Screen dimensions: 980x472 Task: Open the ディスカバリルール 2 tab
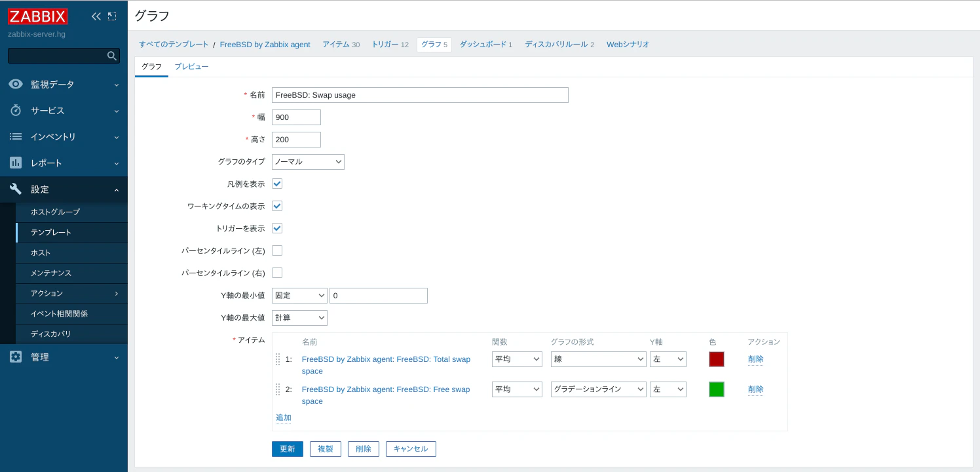coord(559,45)
